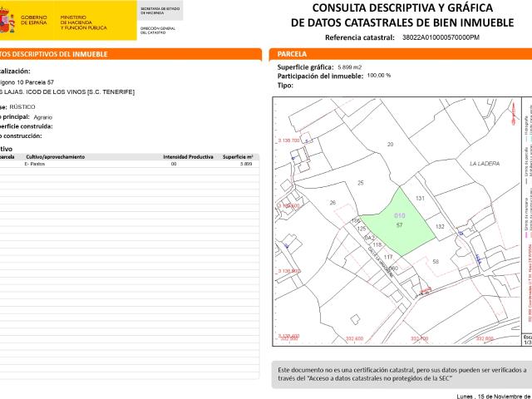Click parcel 25 on the map

click(360, 182)
